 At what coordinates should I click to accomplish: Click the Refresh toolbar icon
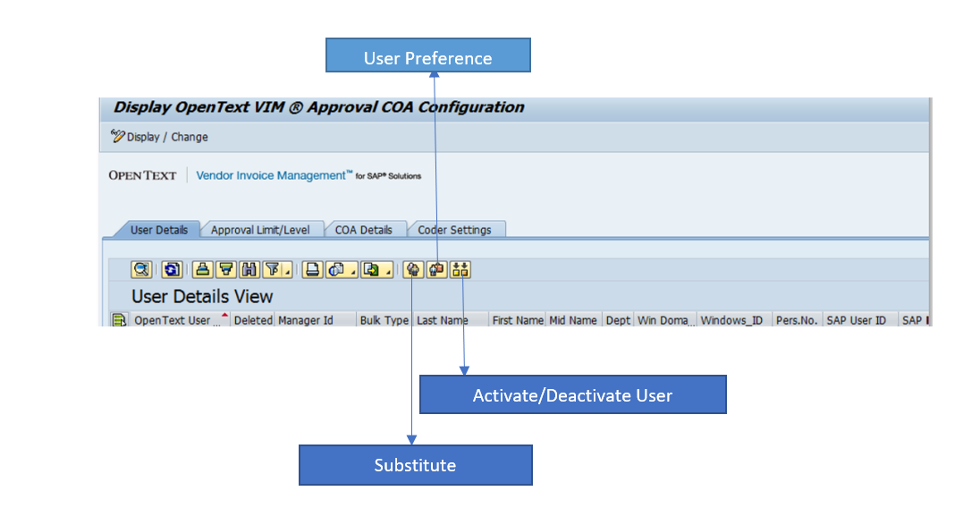tap(172, 269)
